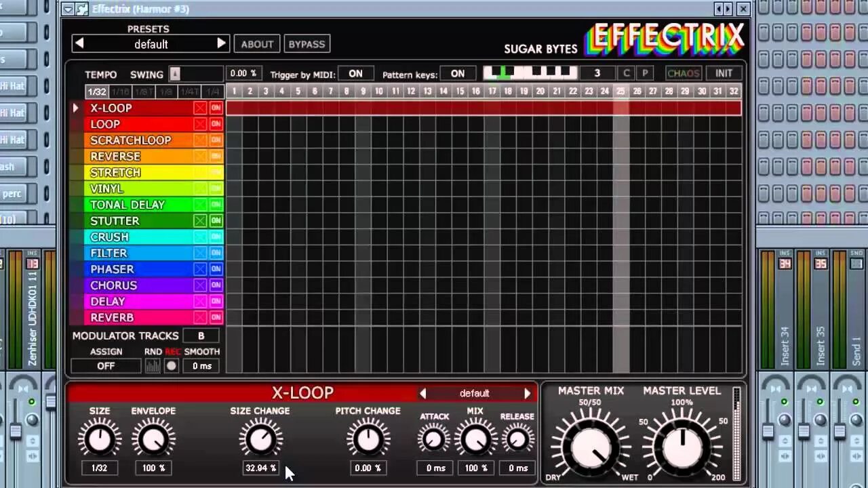The height and width of the screenshot is (488, 868).
Task: Clear the VINYL track with its X icon
Action: tap(200, 188)
